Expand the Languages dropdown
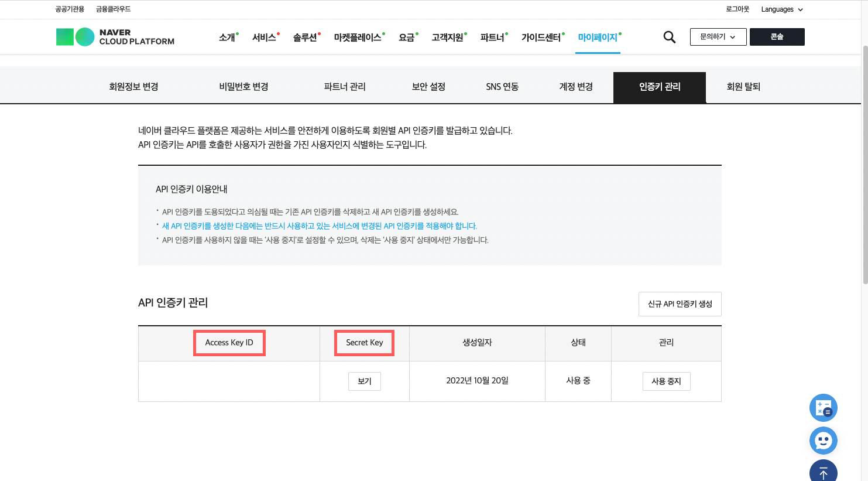The width and height of the screenshot is (868, 481). 781,9
